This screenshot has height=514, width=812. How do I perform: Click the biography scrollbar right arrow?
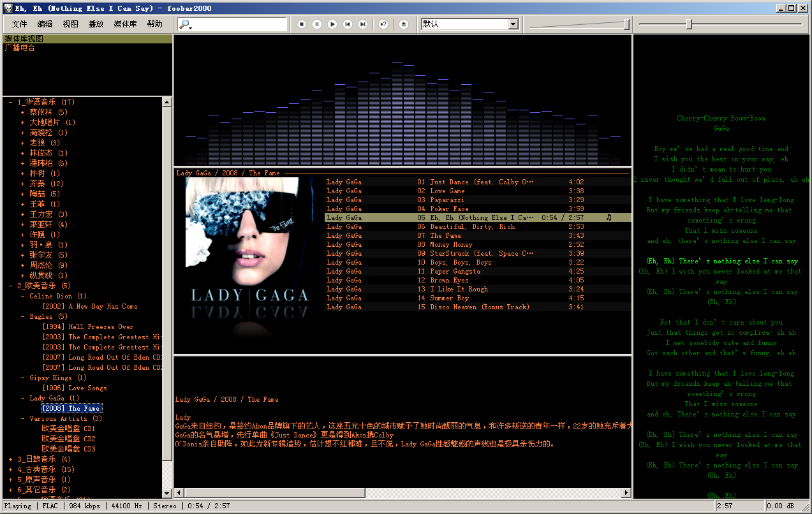pos(626,493)
